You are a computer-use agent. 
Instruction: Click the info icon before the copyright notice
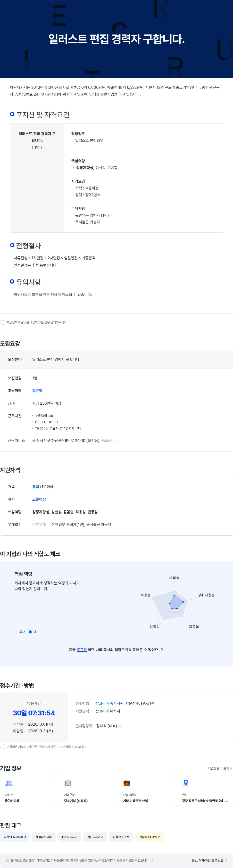tap(8, 860)
